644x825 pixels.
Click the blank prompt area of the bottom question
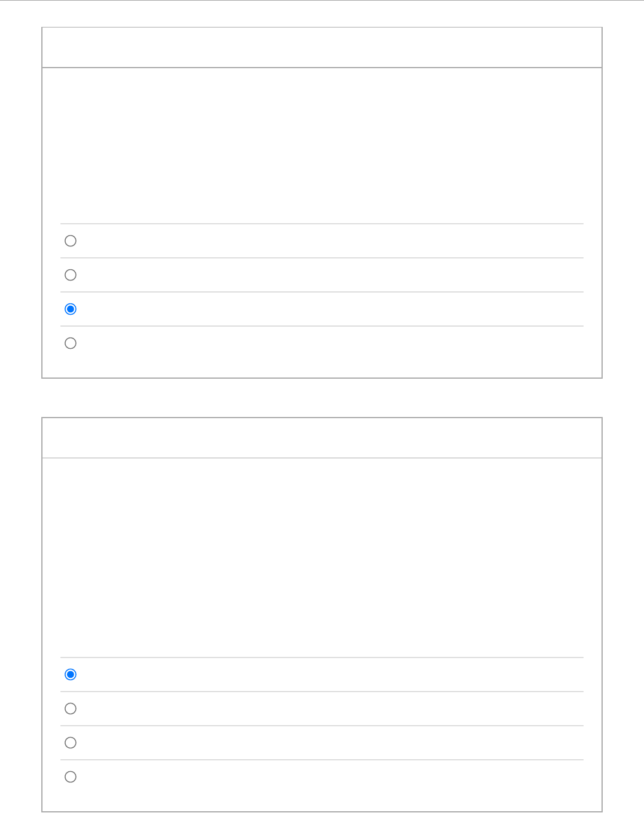pyautogui.click(x=322, y=556)
